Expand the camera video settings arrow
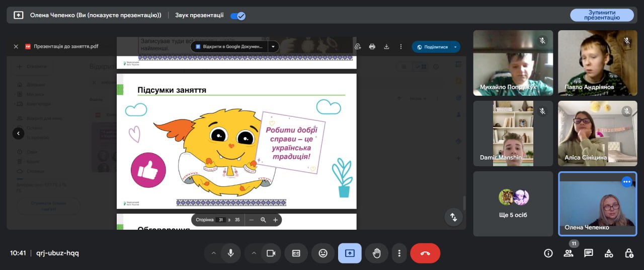The height and width of the screenshot is (270, 644). [x=254, y=253]
